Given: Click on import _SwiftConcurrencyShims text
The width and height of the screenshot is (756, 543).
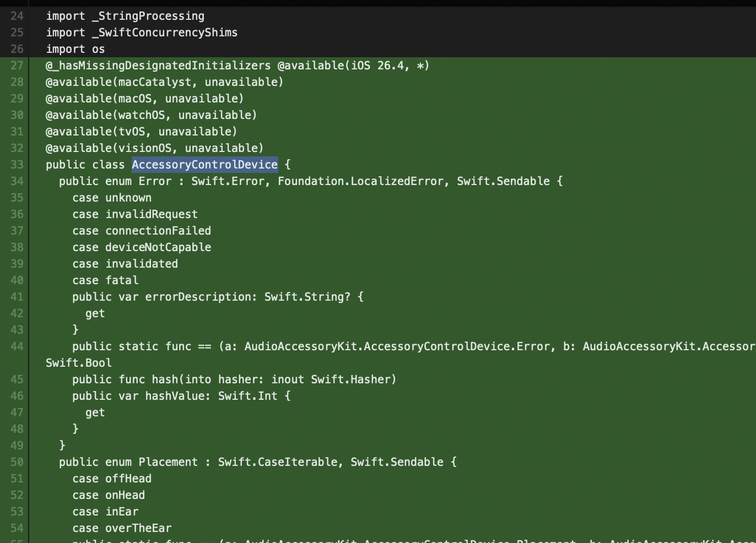Looking at the screenshot, I should [142, 32].
